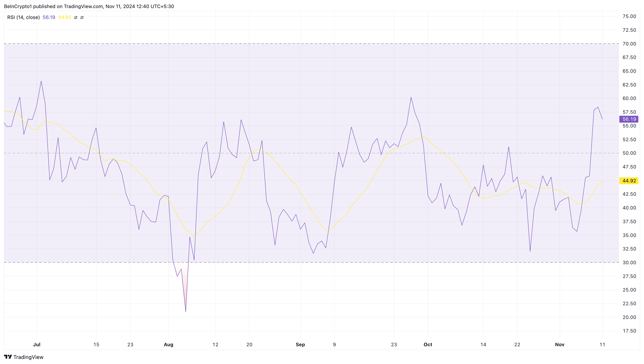
Task: Click the Aug label on time axis
Action: pyautogui.click(x=169, y=344)
